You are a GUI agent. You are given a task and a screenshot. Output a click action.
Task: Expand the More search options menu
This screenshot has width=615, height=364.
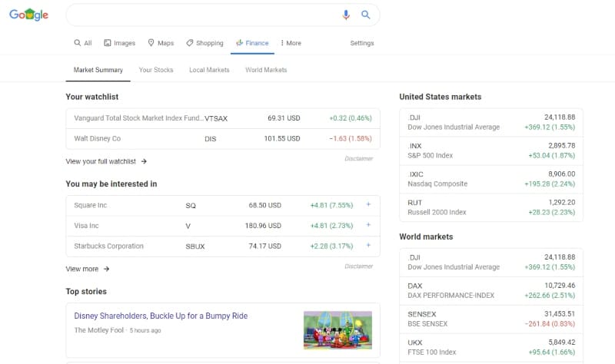(291, 43)
